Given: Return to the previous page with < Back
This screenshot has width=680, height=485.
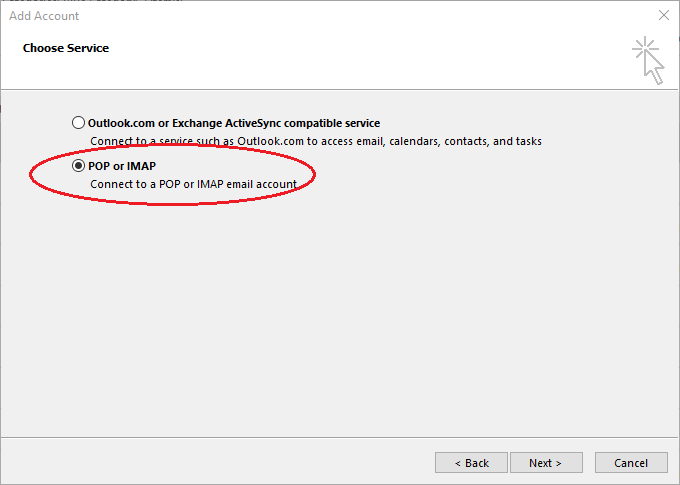Looking at the screenshot, I should tap(471, 463).
